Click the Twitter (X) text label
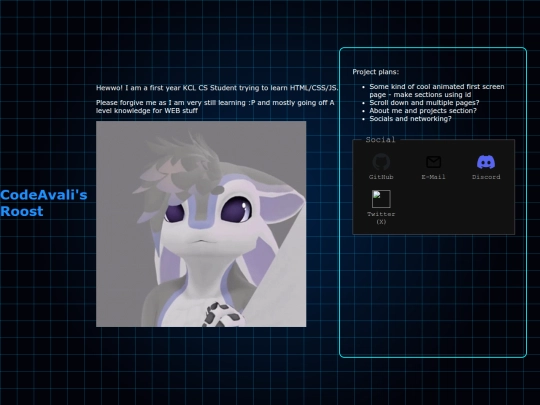540x405 pixels. point(381,218)
